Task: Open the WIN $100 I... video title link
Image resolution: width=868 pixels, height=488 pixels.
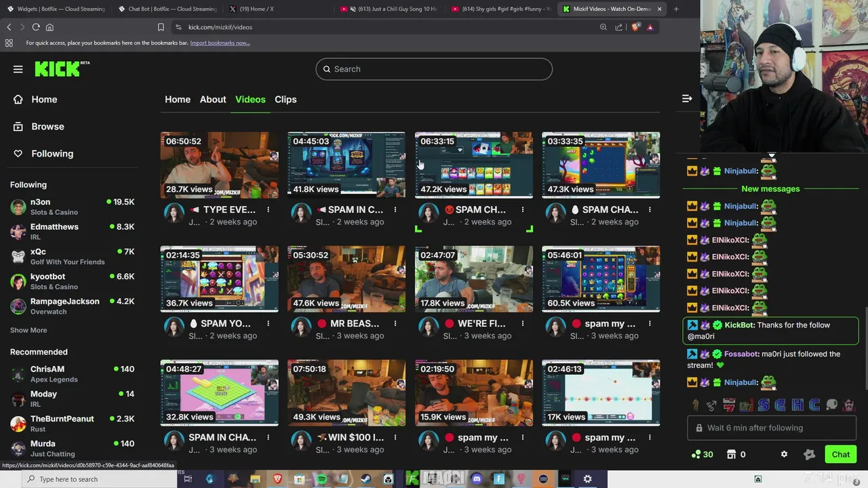Action: [x=350, y=437]
